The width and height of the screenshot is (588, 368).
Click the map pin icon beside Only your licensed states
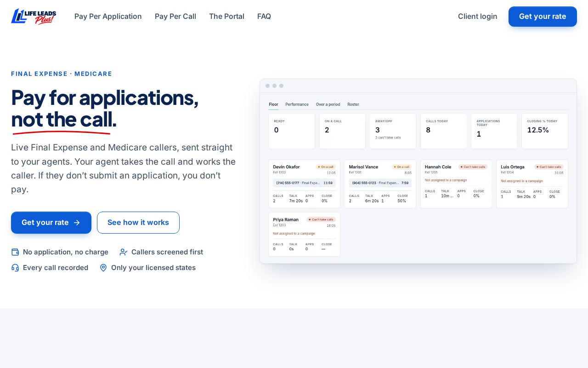coord(103,268)
